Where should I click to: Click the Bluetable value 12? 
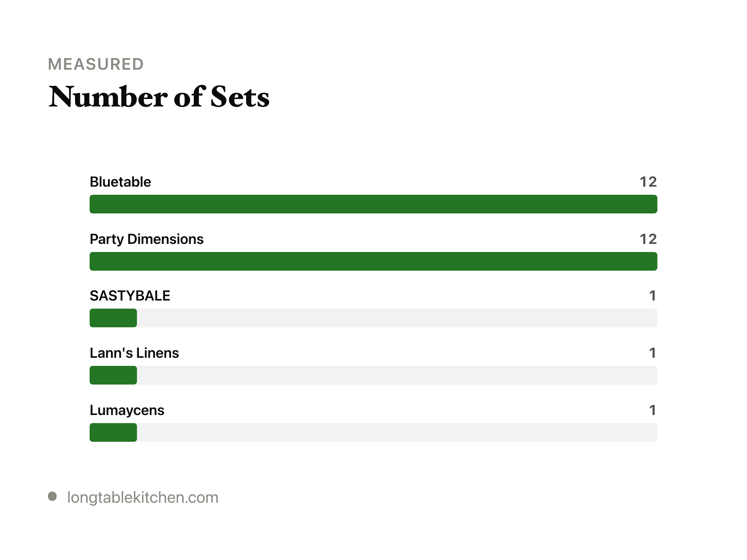click(x=648, y=182)
